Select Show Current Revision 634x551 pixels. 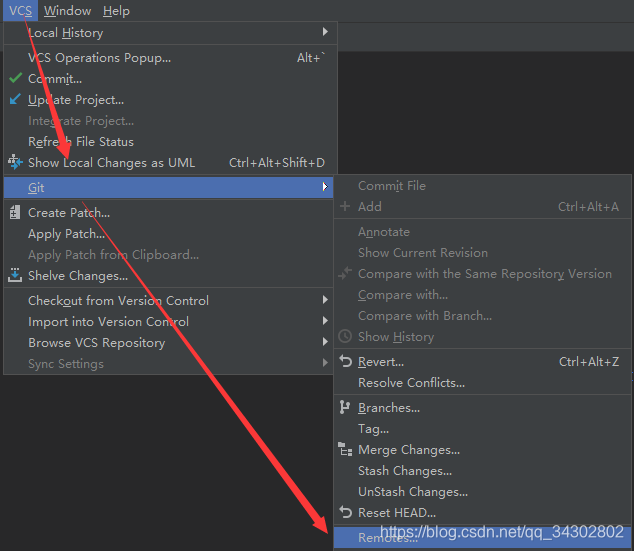482,253
